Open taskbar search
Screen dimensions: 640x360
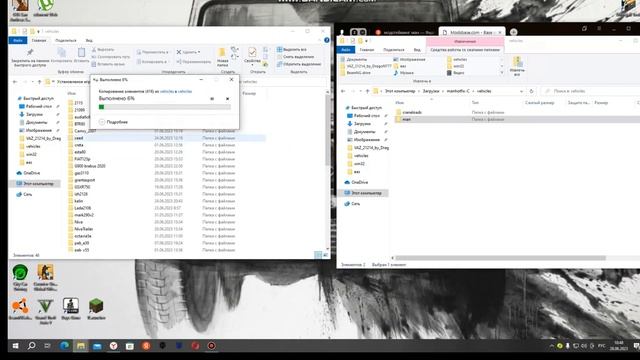(31, 346)
